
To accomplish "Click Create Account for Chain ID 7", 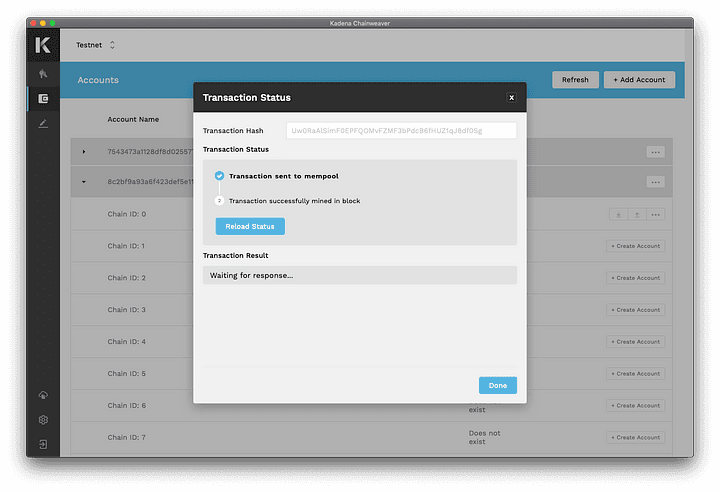I will (x=636, y=437).
